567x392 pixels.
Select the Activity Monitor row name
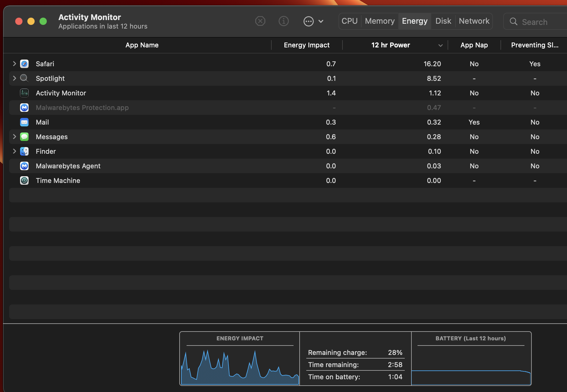coord(61,93)
